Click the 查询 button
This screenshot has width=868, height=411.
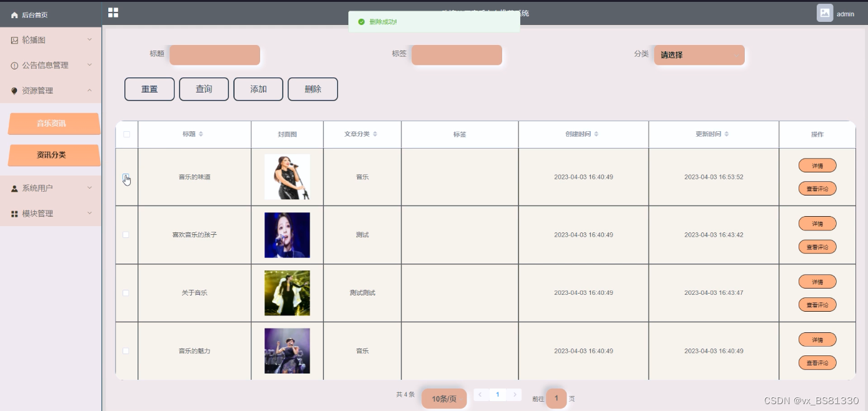tap(204, 89)
